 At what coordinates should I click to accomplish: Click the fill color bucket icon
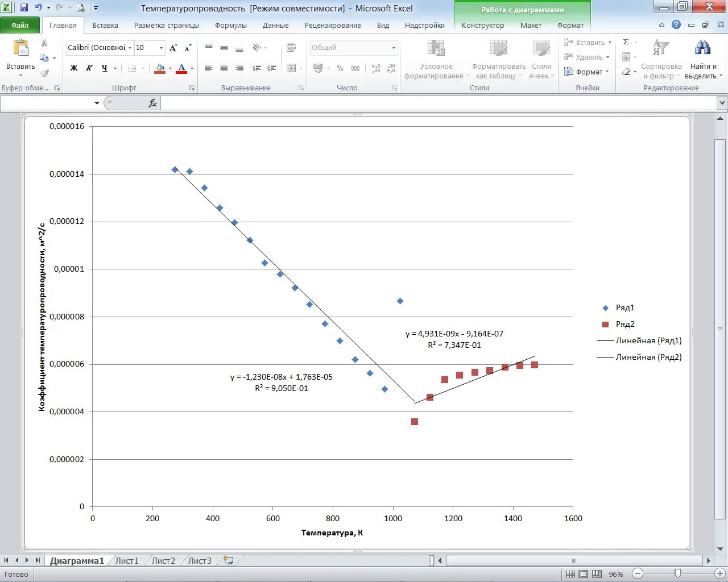tap(160, 69)
